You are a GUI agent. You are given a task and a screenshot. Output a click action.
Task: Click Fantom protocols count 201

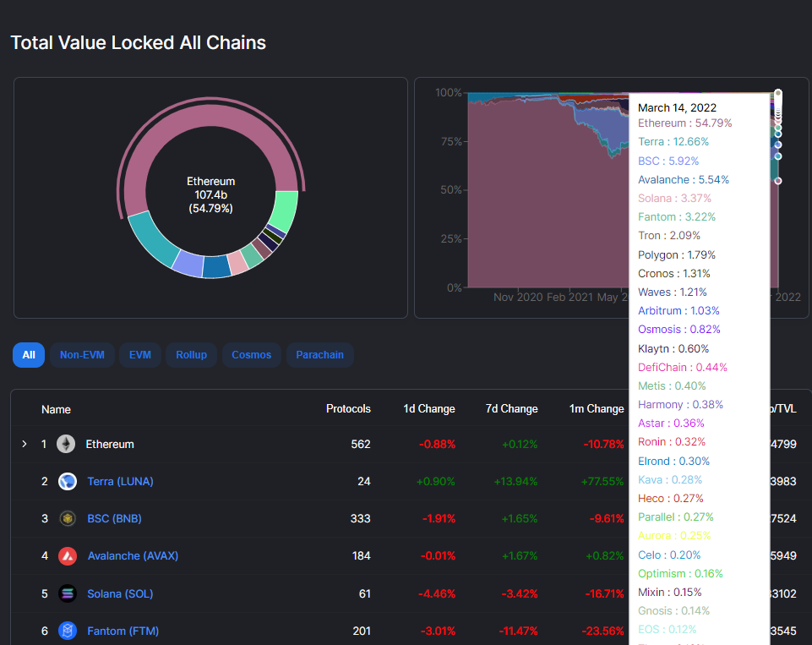click(x=362, y=631)
